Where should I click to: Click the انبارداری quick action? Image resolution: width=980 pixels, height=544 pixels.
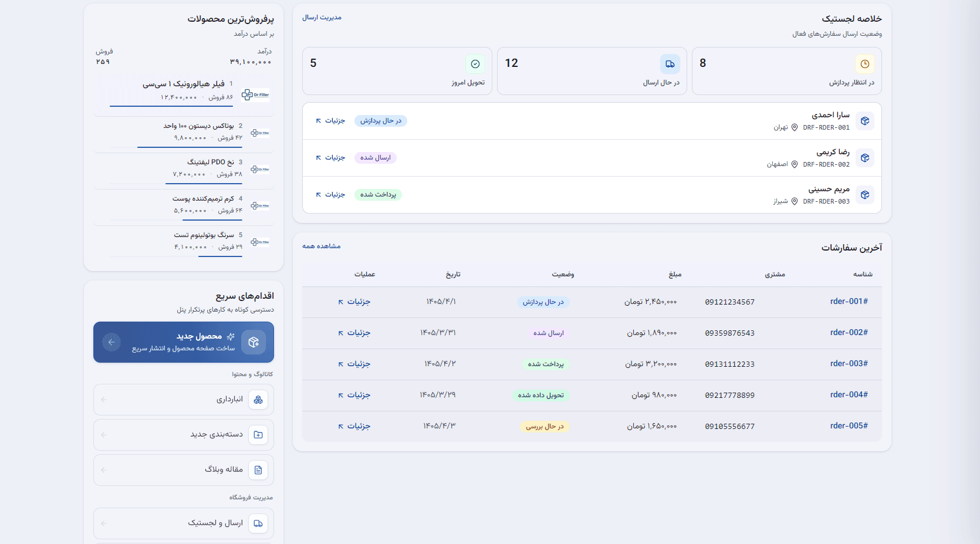click(184, 400)
